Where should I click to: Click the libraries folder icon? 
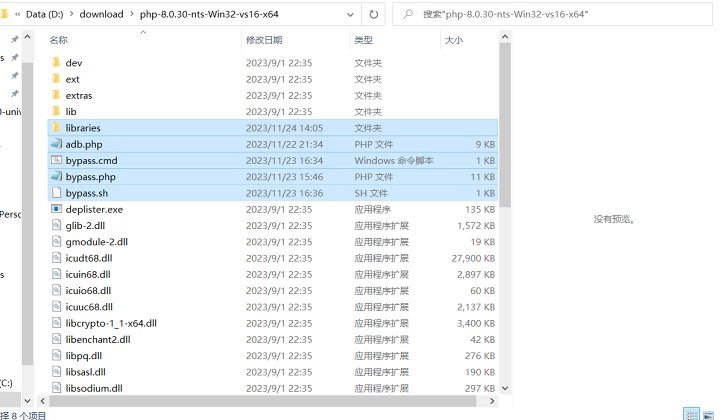pos(56,128)
